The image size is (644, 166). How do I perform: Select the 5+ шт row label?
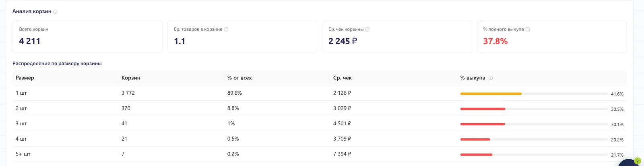[23, 154]
